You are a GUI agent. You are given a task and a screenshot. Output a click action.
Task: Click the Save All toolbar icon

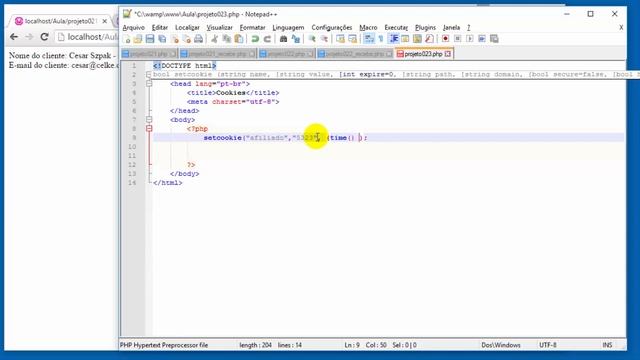162,39
